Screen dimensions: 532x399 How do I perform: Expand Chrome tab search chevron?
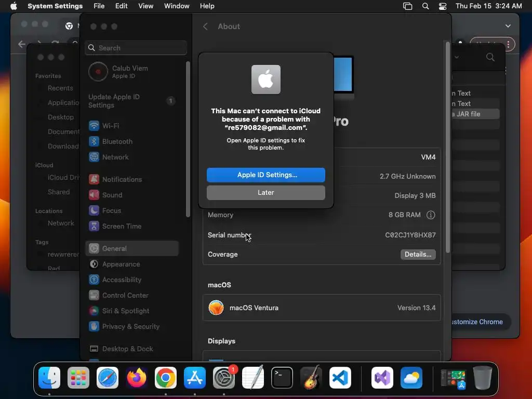[508, 26]
